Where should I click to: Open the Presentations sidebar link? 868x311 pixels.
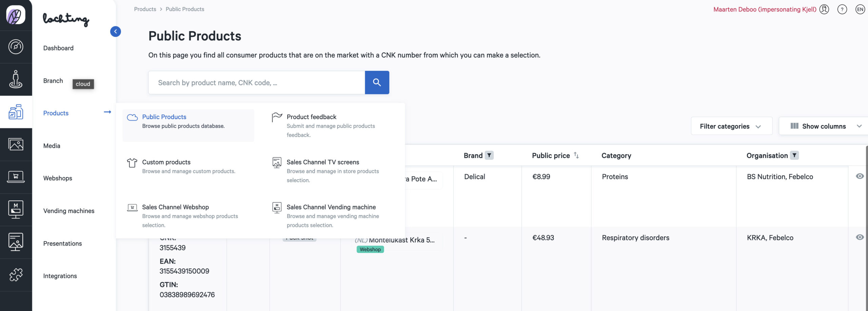(62, 244)
